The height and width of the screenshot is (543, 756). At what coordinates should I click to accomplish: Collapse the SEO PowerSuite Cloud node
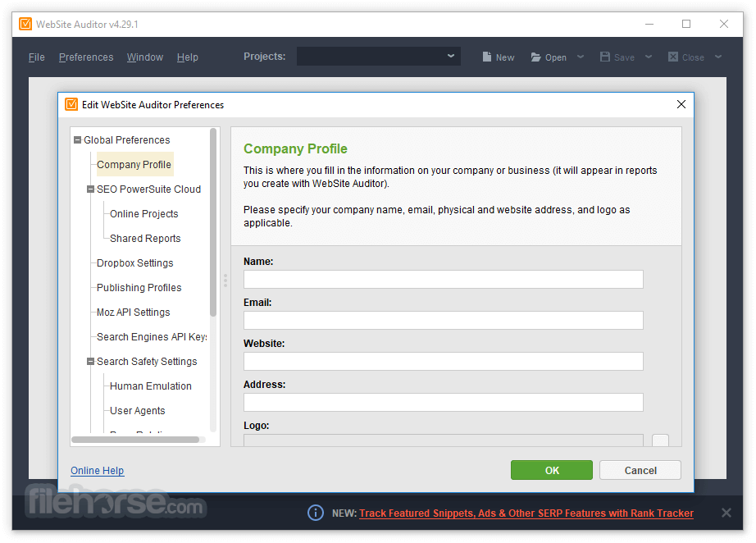(90, 189)
